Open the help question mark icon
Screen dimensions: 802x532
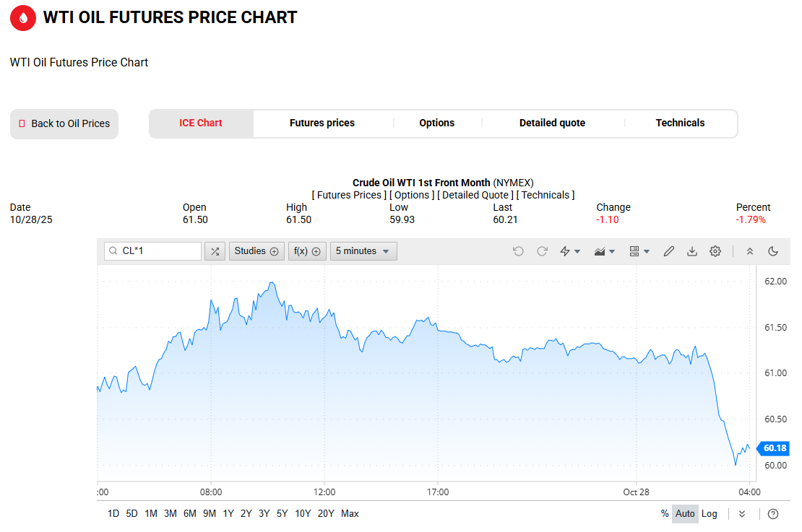coord(773,514)
